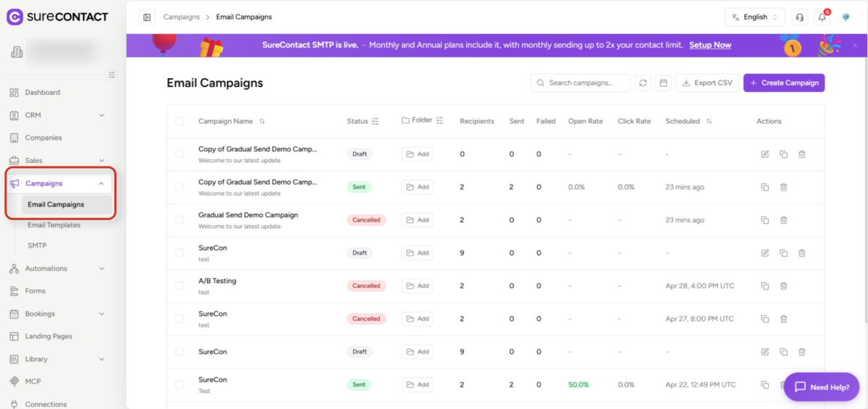Add folder to Gradual Send Demo Campaign
This screenshot has width=868, height=409.
[x=417, y=220]
